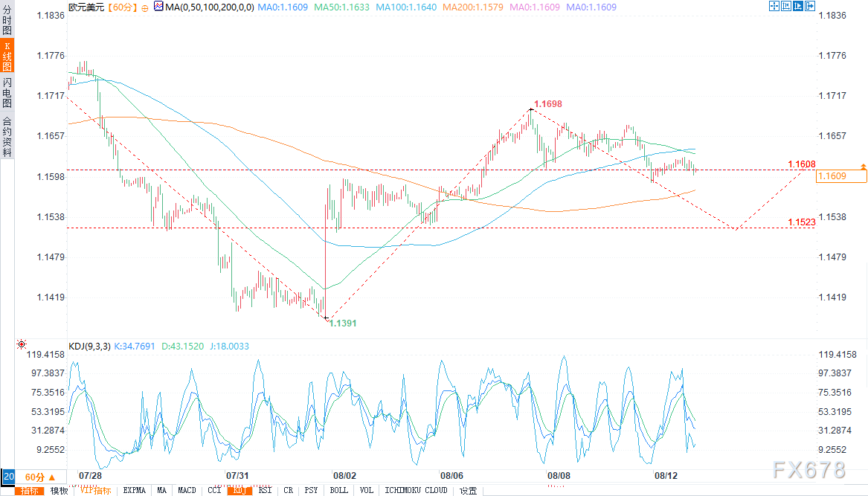Click the crosshair cursor icon
Image resolution: width=868 pixels, height=496 pixels.
(774, 6)
